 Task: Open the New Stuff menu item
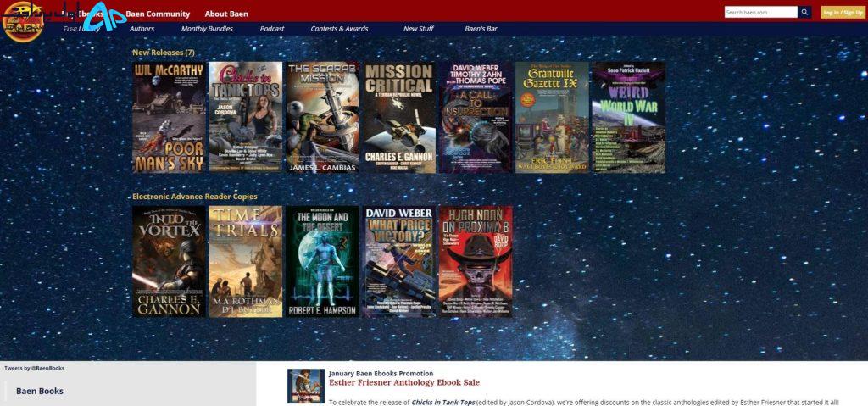coord(418,29)
